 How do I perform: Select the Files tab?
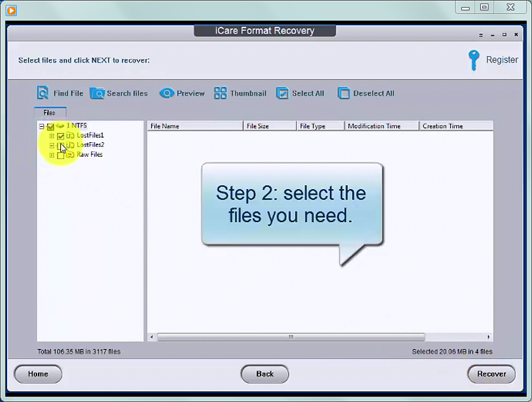tap(50, 113)
